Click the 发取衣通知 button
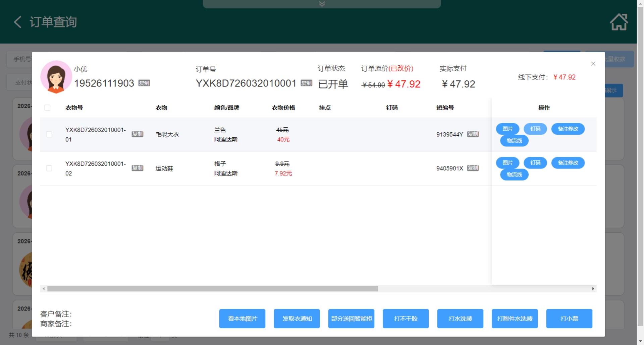 pos(297,319)
